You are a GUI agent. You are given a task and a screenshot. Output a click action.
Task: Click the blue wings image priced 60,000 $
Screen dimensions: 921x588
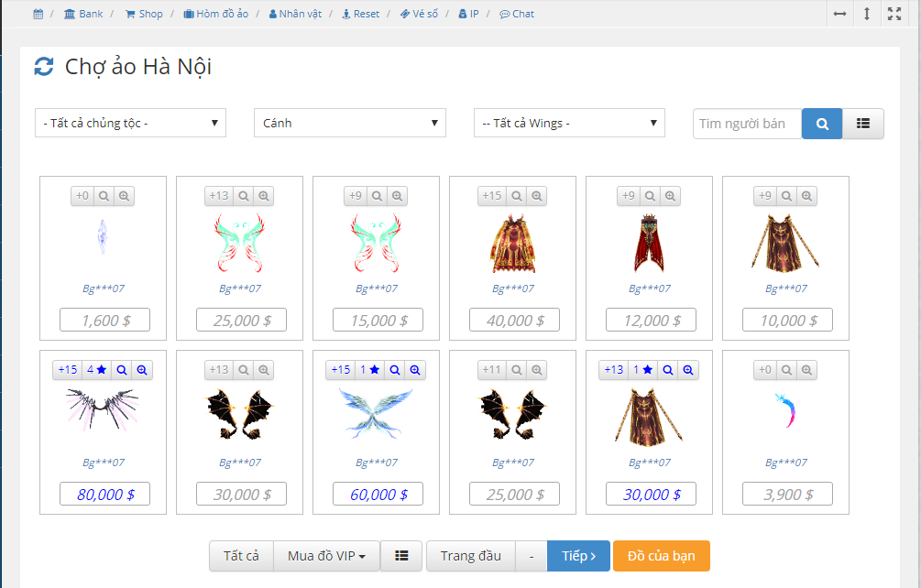point(376,414)
